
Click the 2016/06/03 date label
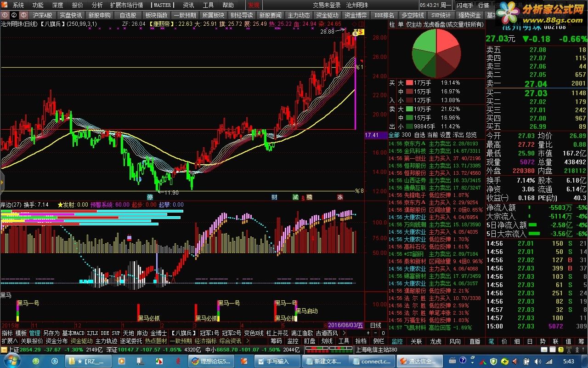[x=346, y=325]
